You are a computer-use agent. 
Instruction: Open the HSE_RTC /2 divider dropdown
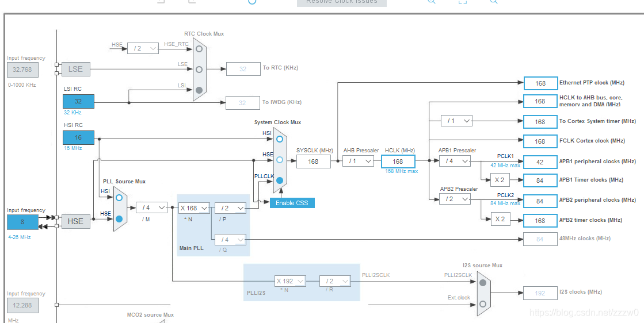(143, 48)
